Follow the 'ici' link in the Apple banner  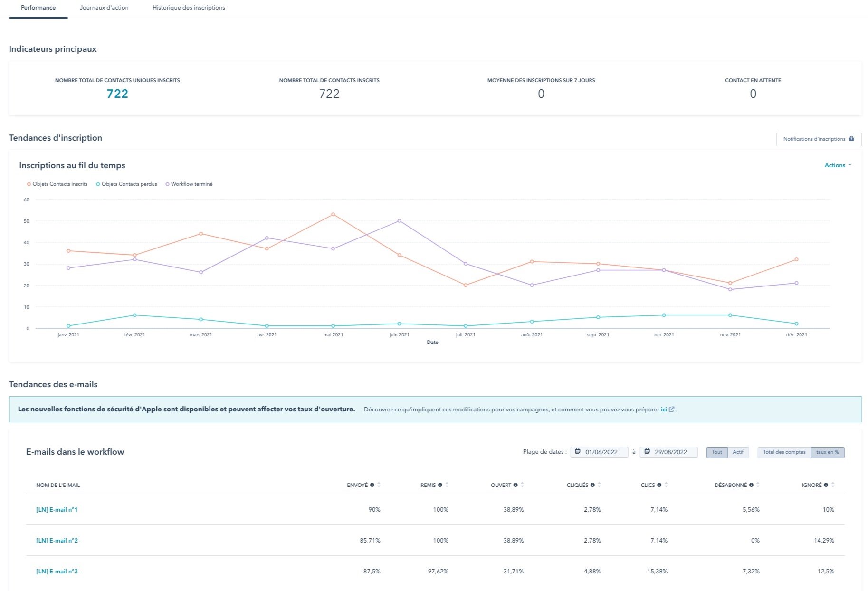(664, 409)
